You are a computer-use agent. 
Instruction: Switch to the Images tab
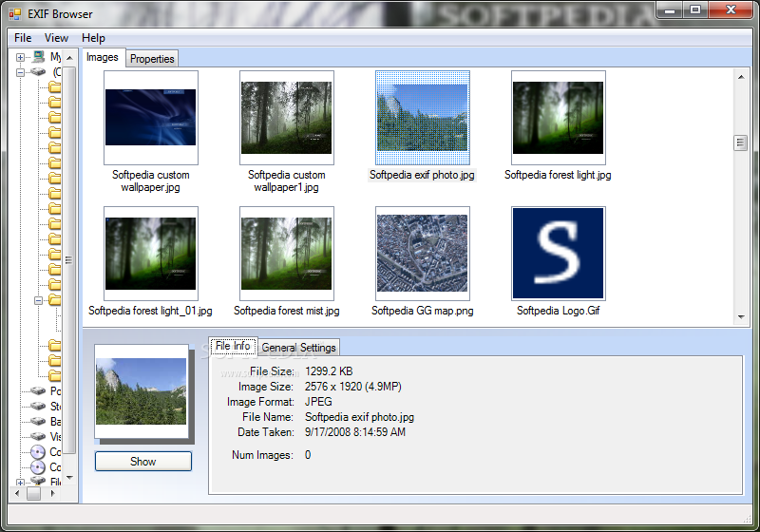tap(103, 57)
